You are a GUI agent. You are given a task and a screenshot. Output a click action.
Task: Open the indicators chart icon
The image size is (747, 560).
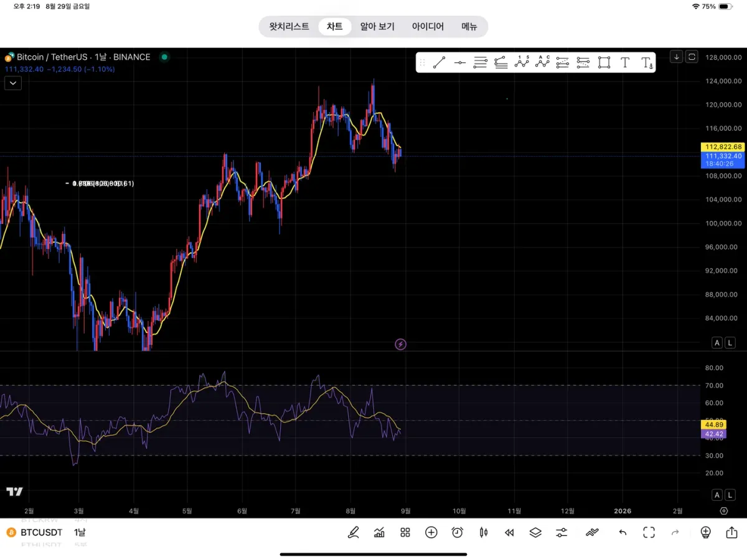tap(379, 533)
